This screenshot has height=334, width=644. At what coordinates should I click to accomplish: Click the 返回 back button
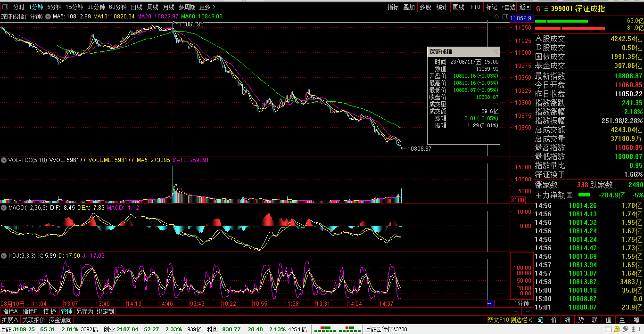(x=525, y=7)
